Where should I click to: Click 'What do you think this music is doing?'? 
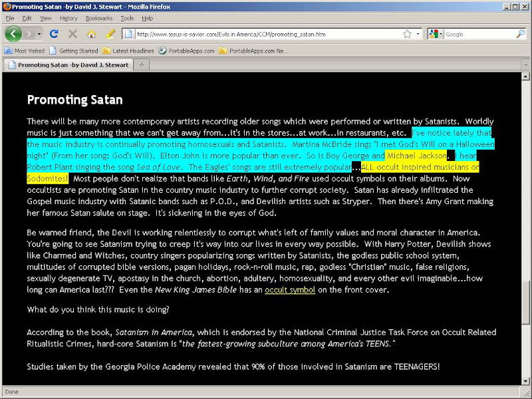click(98, 309)
